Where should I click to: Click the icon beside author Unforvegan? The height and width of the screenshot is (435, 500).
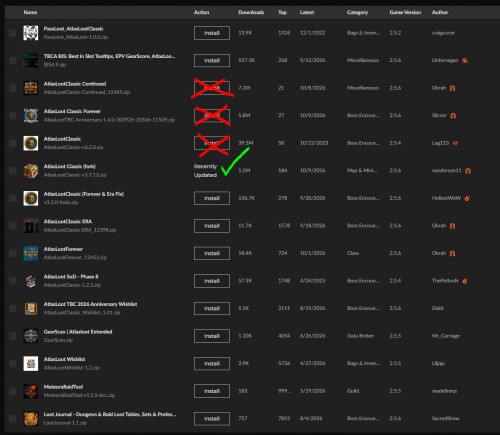click(x=465, y=60)
